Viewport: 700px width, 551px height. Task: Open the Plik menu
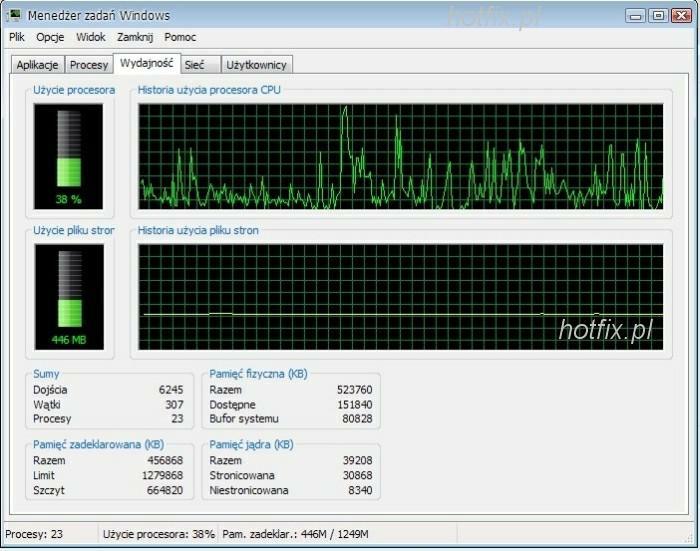(x=16, y=37)
